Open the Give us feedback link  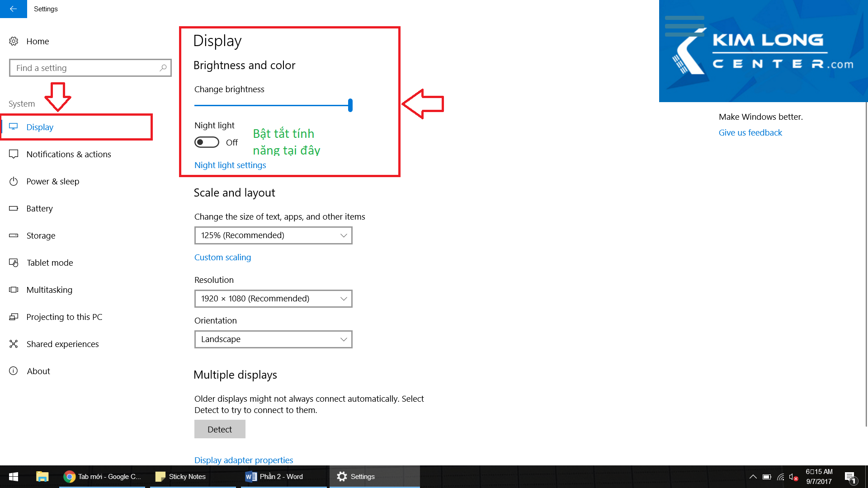coord(750,132)
